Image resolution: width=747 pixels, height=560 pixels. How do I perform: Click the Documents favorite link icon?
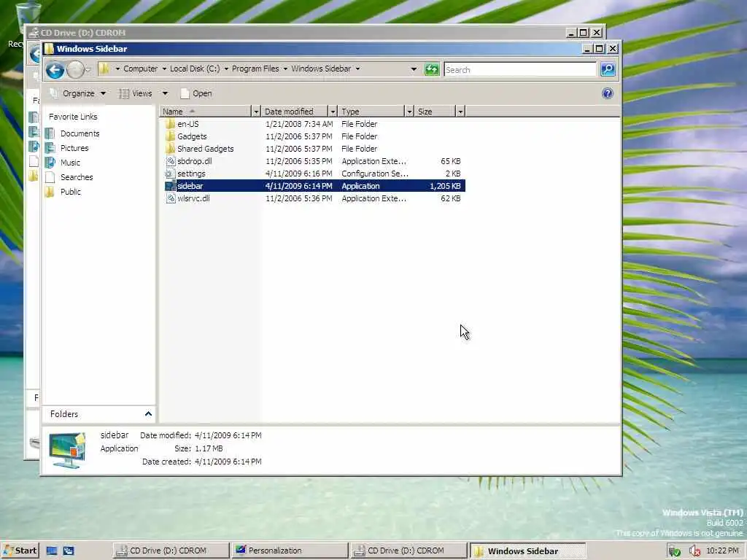coord(50,133)
